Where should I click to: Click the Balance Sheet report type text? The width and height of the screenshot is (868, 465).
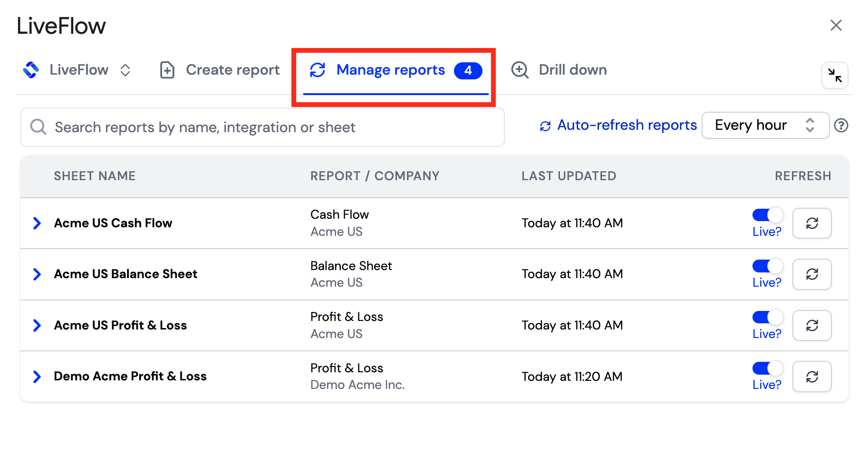tap(351, 266)
